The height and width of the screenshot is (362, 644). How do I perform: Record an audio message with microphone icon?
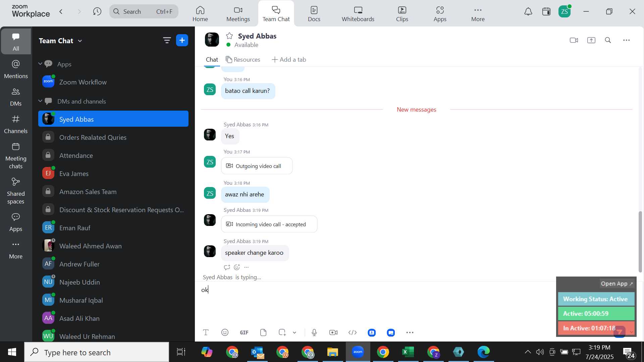click(314, 333)
